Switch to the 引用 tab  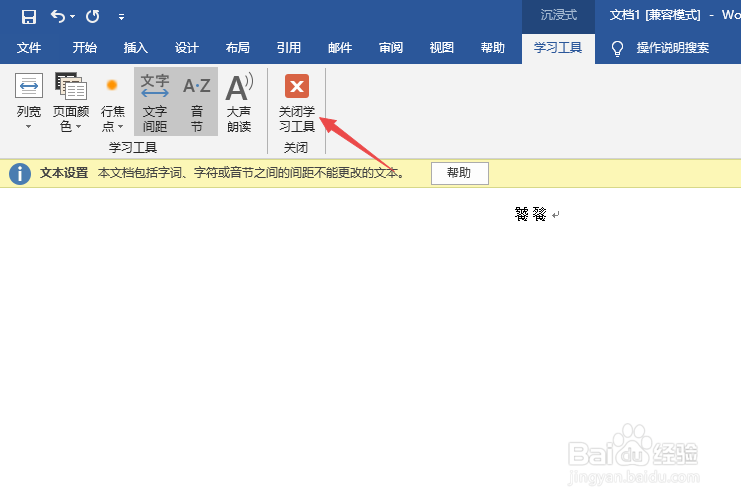point(289,48)
